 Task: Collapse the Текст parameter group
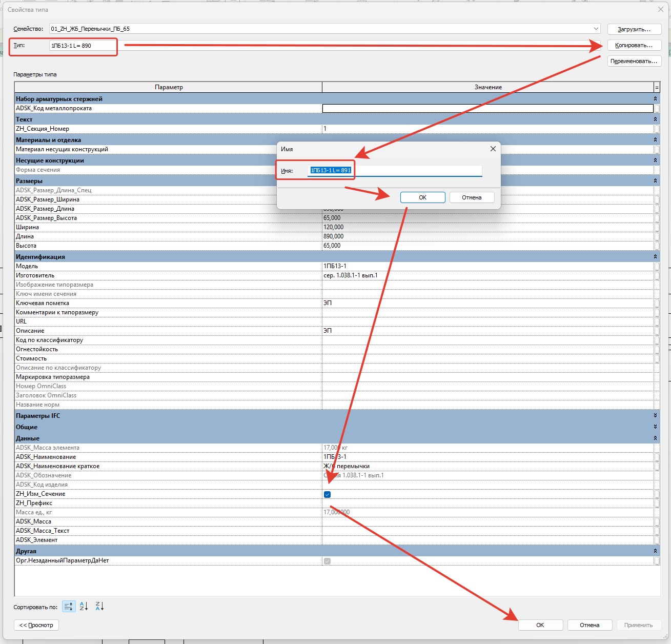point(655,119)
